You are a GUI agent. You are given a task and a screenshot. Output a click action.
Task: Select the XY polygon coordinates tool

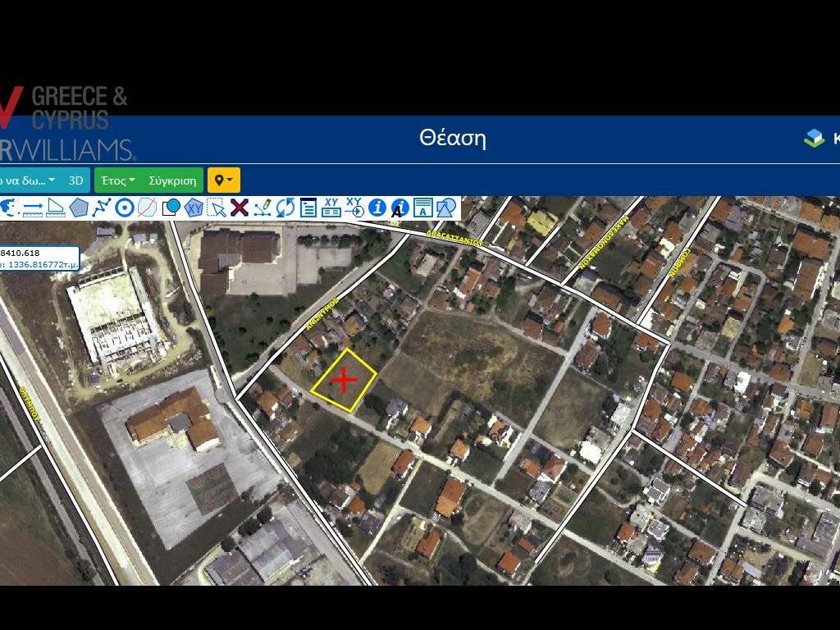point(194,208)
